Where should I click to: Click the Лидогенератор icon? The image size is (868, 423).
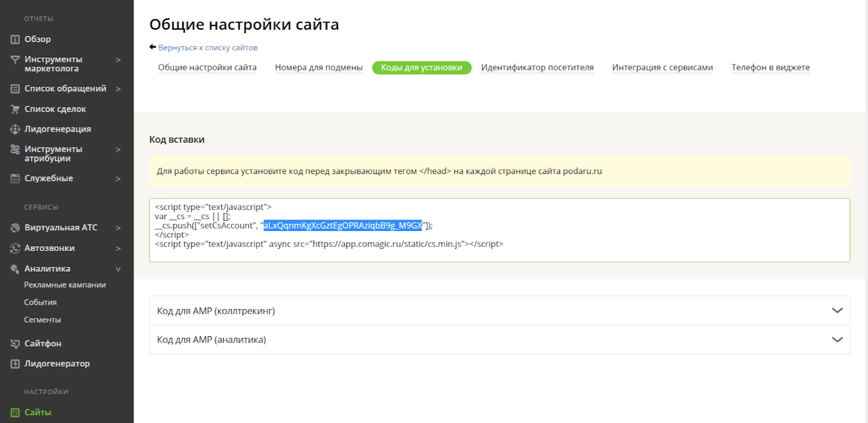point(15,364)
